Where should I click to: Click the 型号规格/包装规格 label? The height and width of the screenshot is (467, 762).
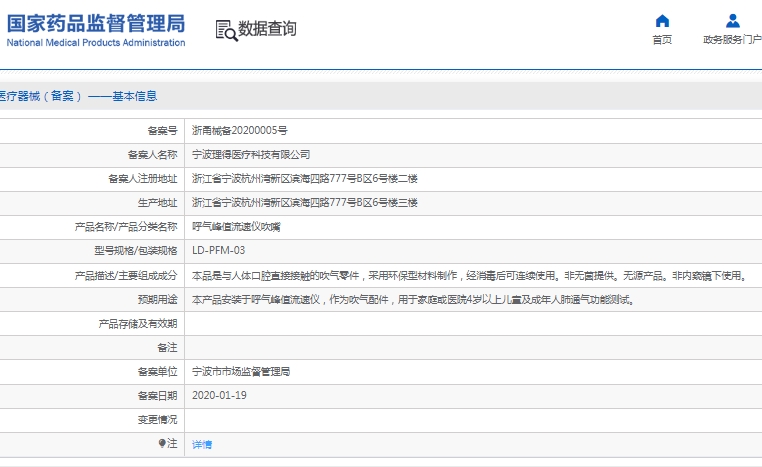[136, 251]
